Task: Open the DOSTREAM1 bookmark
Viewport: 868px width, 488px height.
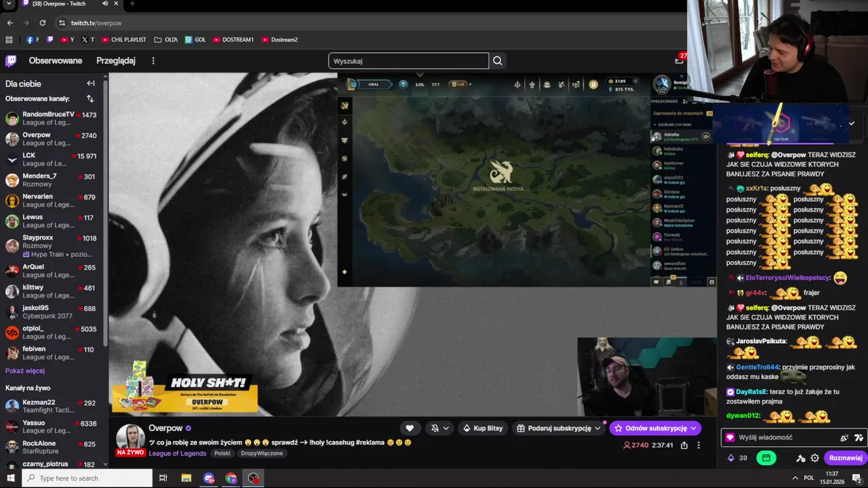Action: pos(233,40)
